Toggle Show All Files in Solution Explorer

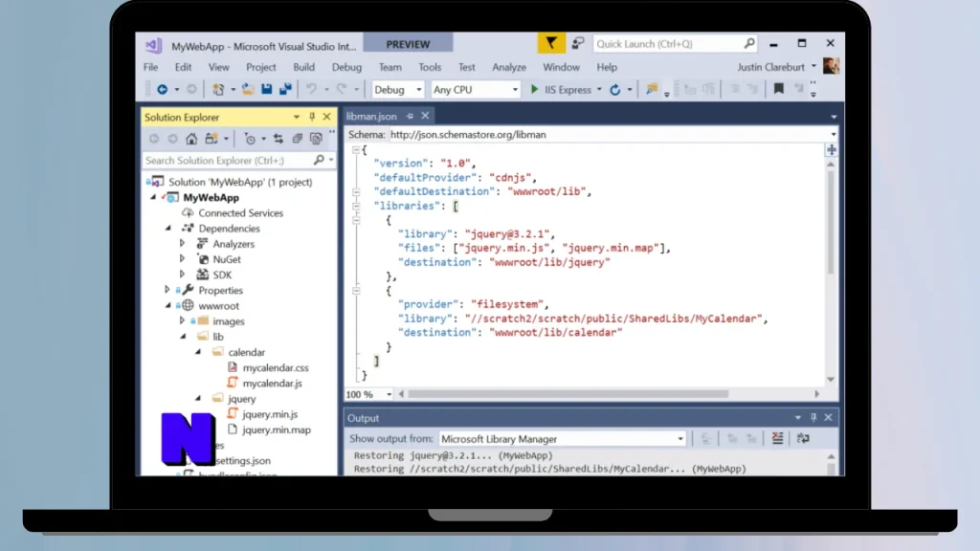(x=316, y=139)
